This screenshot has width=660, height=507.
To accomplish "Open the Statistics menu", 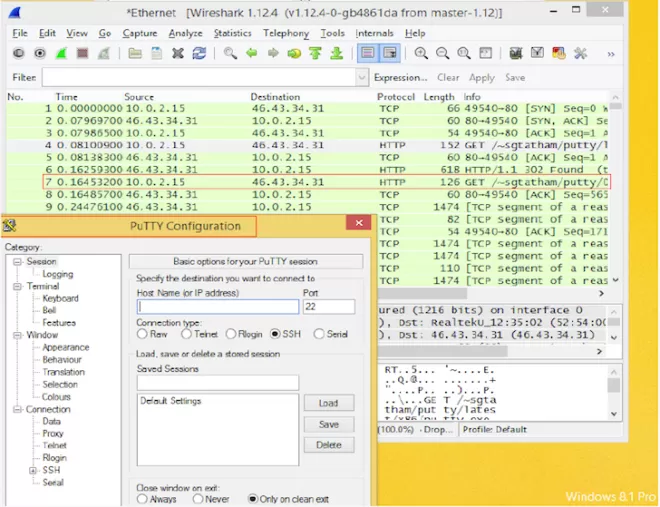I will point(232,33).
